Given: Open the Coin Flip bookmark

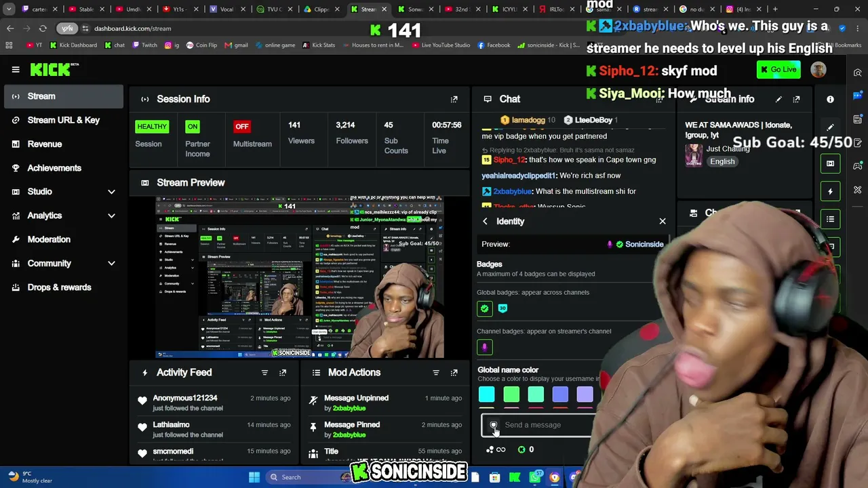Looking at the screenshot, I should [x=201, y=45].
